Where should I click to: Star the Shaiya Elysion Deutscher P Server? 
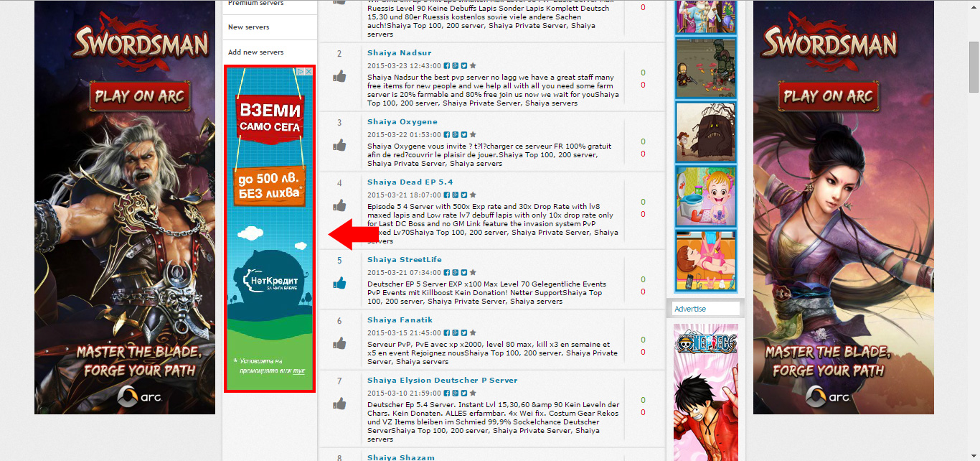pos(473,393)
